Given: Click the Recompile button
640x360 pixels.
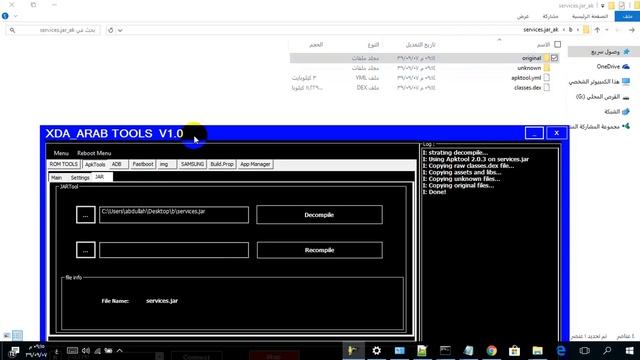Looking at the screenshot, I should coord(320,250).
